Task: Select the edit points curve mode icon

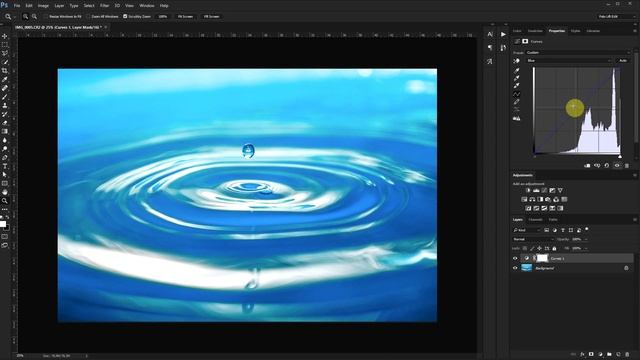Action: tap(516, 94)
